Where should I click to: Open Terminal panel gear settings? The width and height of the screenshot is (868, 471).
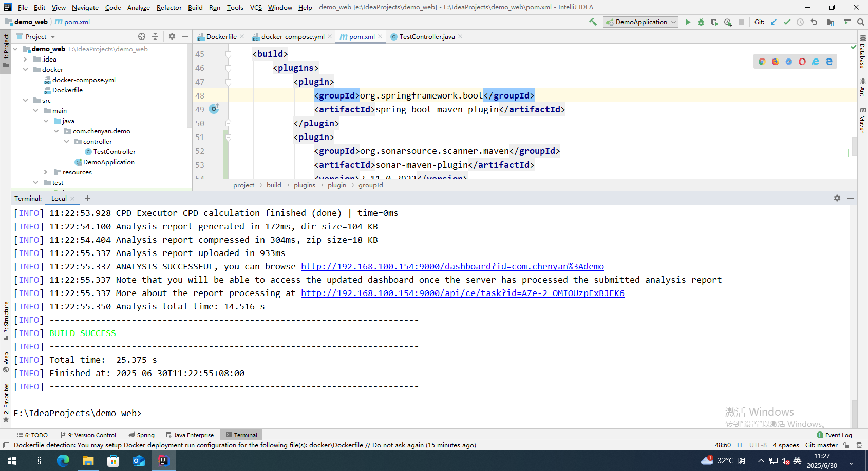[x=837, y=198]
